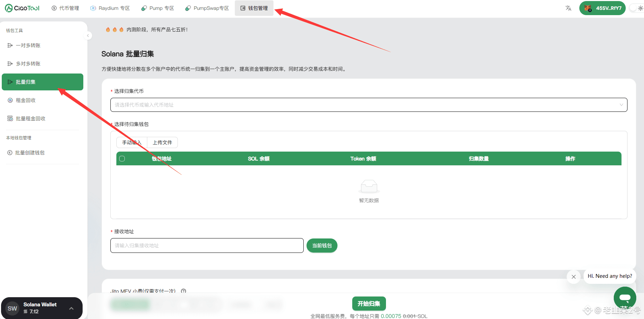Open the 批量创建钱包 wallet creator

tap(30, 152)
